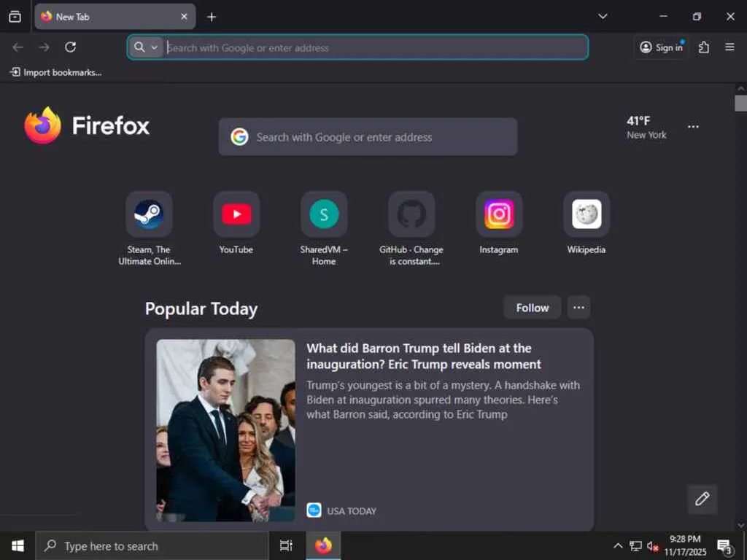The image size is (747, 560).
Task: Go back with the back arrow
Action: pos(18,47)
